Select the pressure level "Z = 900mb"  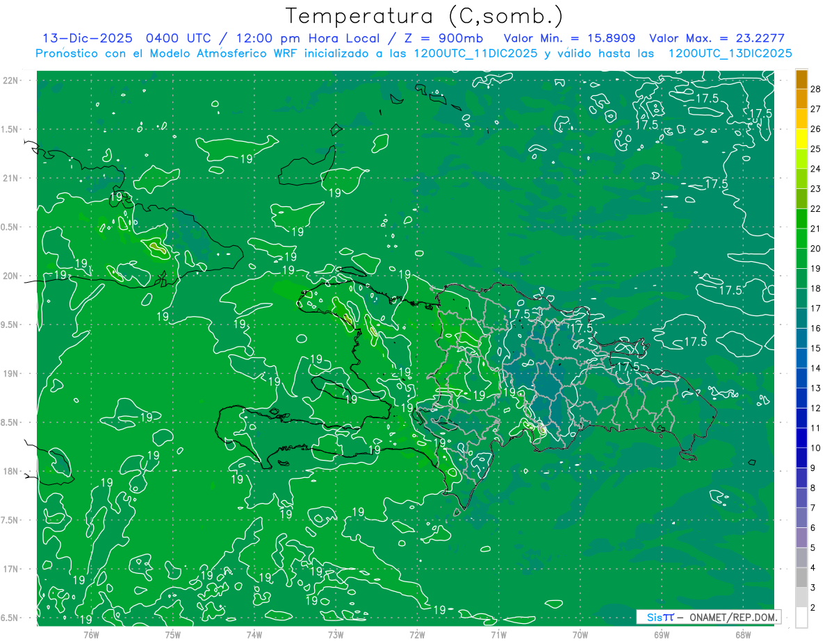(443, 38)
